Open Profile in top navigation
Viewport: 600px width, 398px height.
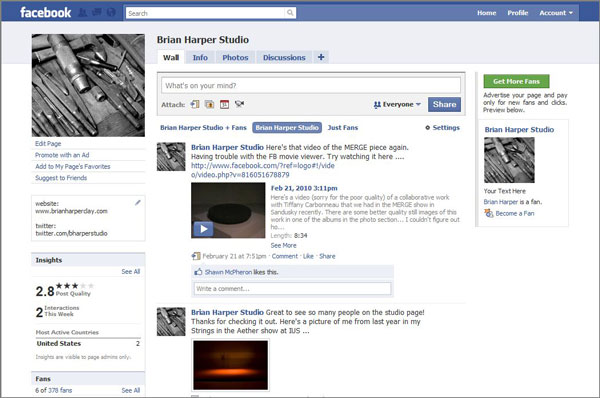pyautogui.click(x=518, y=13)
